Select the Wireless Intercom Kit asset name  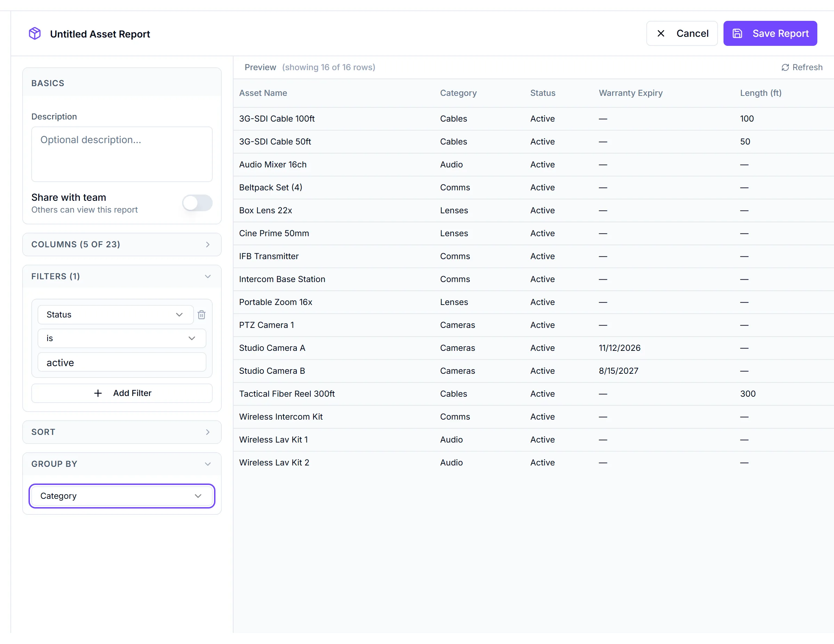(x=281, y=416)
